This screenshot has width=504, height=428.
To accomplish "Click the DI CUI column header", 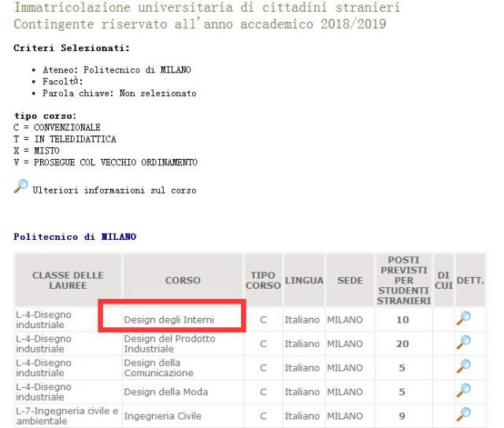I will pos(443,280).
